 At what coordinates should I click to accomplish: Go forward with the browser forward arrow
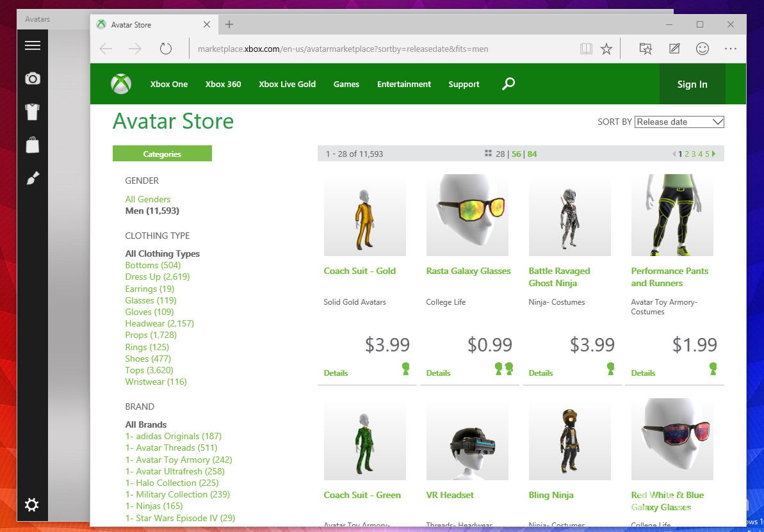point(135,49)
